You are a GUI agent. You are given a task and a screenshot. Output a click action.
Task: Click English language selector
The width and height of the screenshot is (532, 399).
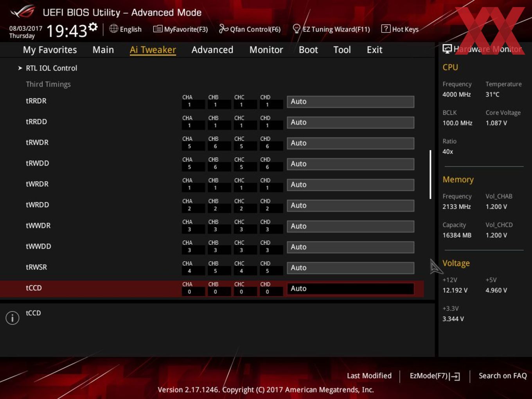tap(131, 29)
